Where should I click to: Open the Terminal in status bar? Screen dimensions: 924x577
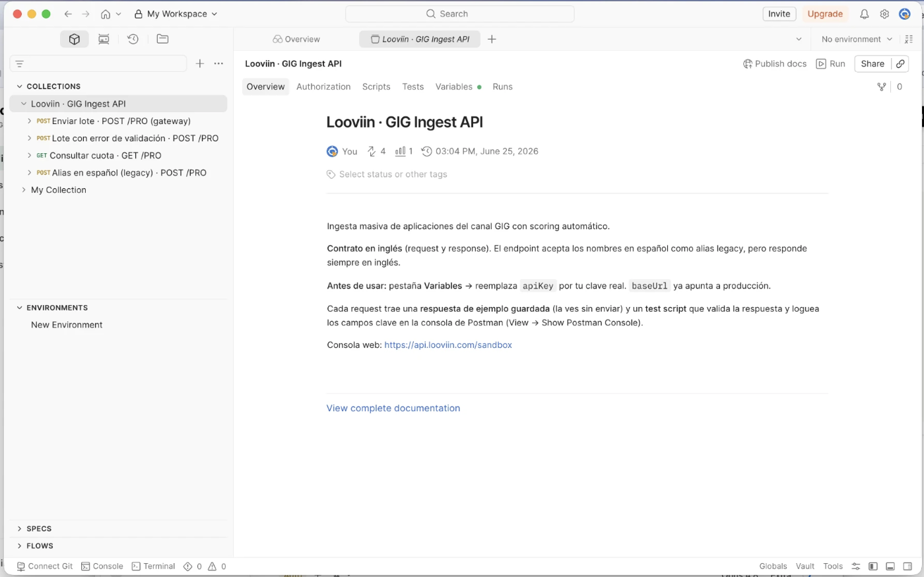click(153, 566)
